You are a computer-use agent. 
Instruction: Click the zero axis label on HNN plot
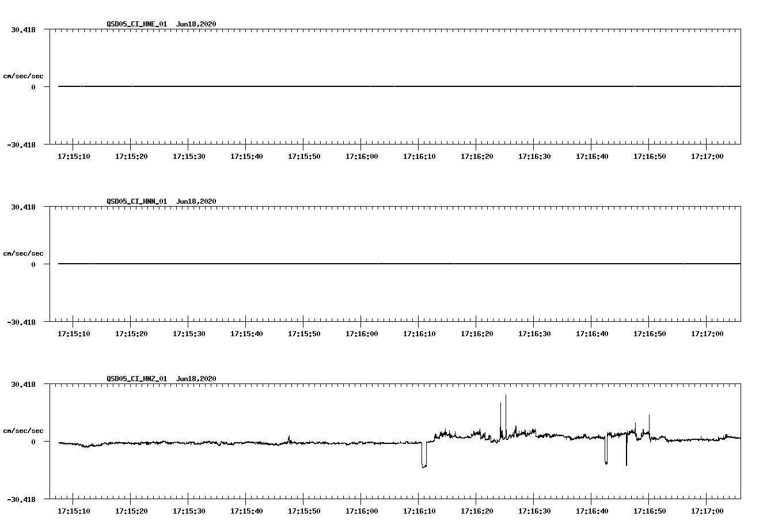[33, 264]
